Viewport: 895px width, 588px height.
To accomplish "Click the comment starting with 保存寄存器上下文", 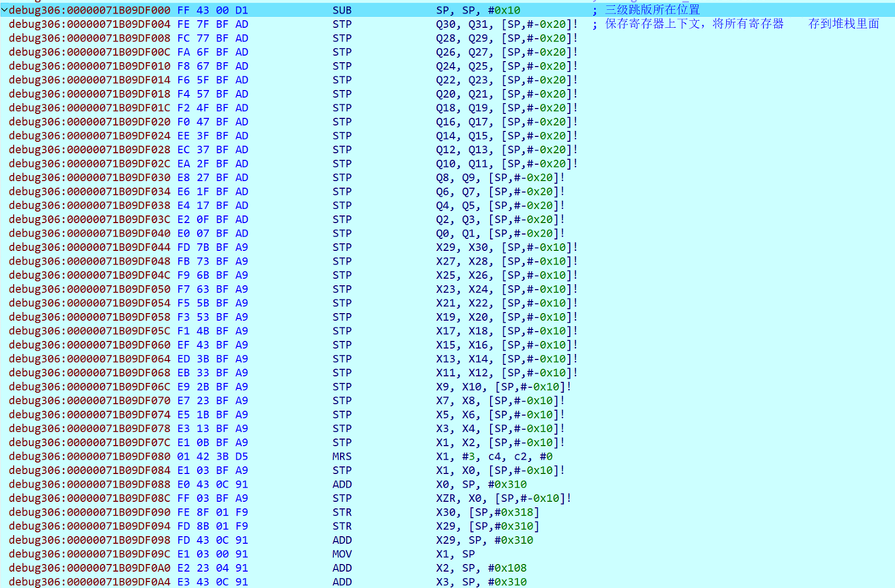I will coord(694,24).
